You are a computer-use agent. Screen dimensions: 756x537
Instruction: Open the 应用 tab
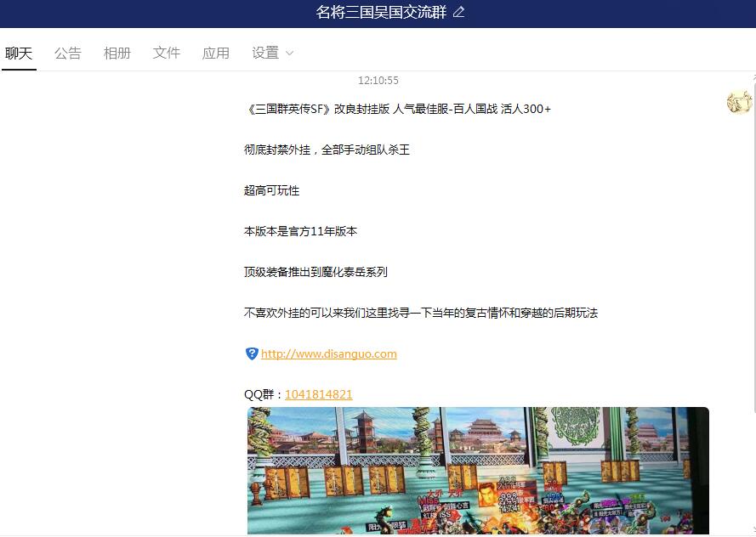[215, 53]
